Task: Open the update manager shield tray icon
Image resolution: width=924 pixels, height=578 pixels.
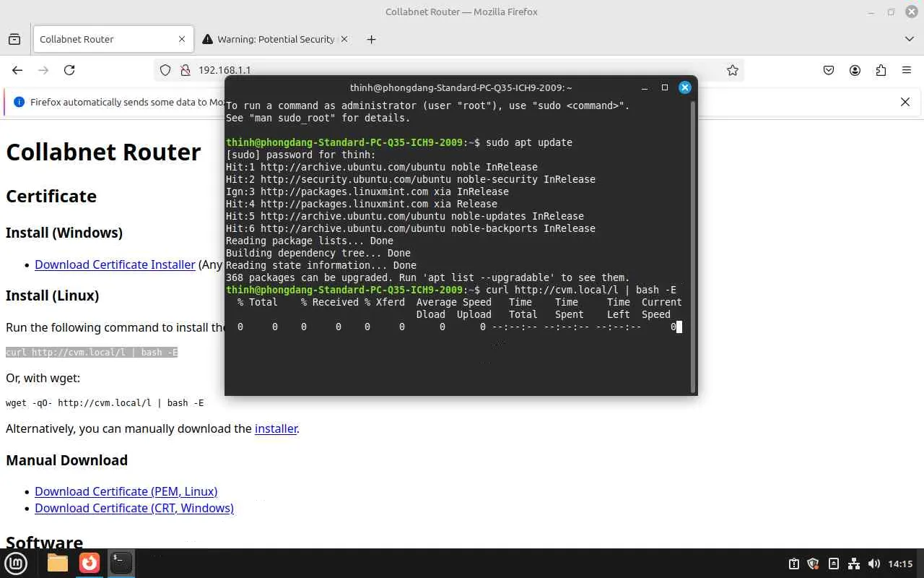Action: pyautogui.click(x=814, y=564)
